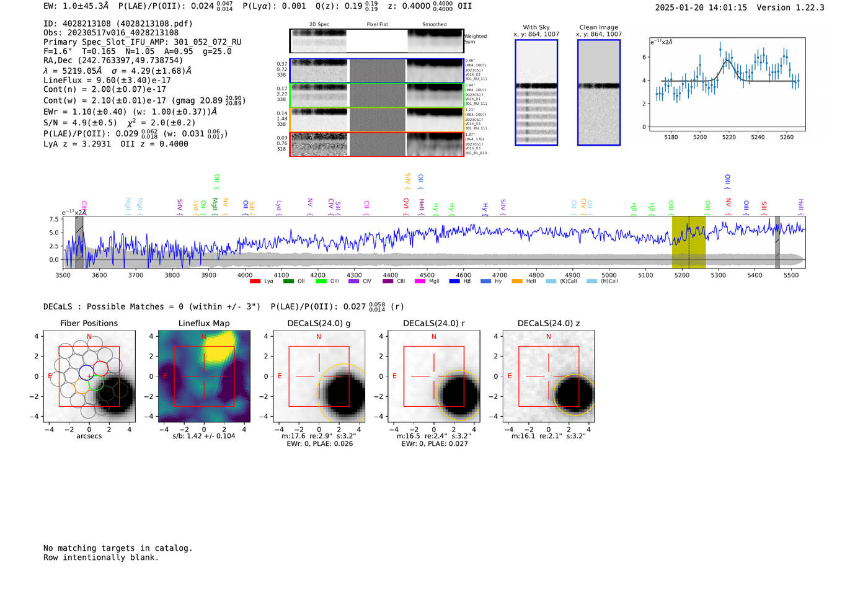
Task: Click the Weighted Sum 2D spectrum strip
Action: (x=376, y=41)
